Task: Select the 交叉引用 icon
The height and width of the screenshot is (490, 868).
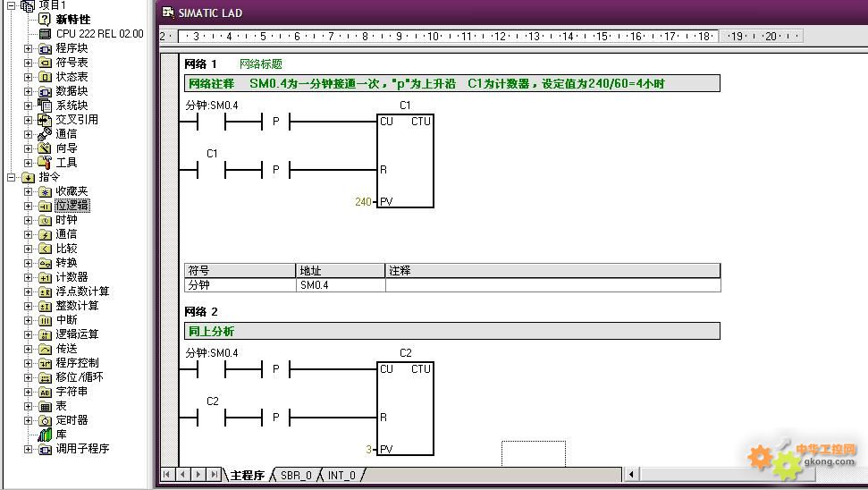Action: pos(45,120)
